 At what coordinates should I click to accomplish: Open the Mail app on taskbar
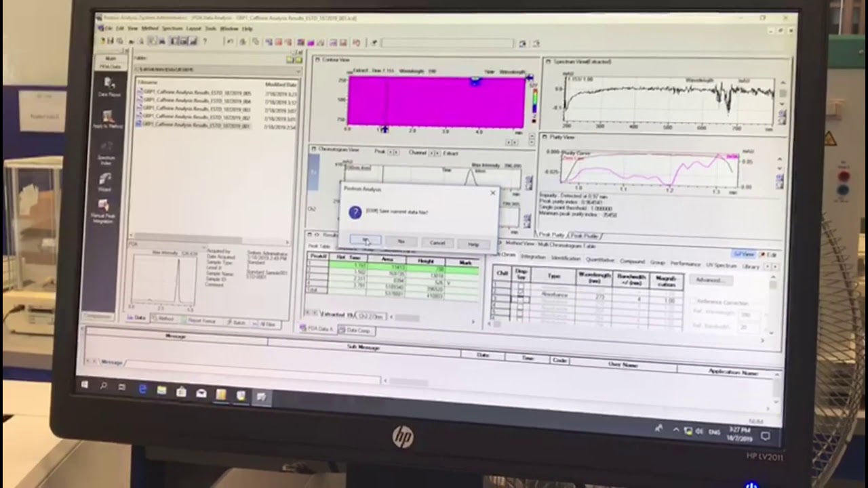[201, 393]
